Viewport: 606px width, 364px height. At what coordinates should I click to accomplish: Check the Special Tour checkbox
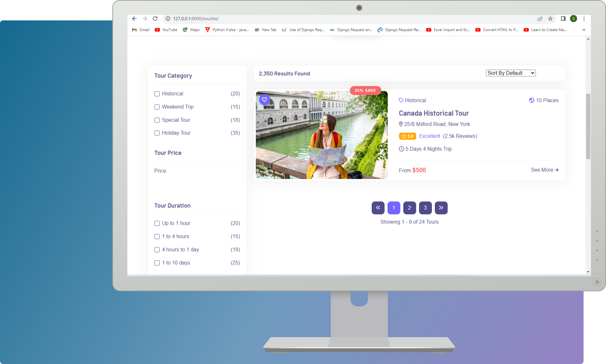[157, 120]
